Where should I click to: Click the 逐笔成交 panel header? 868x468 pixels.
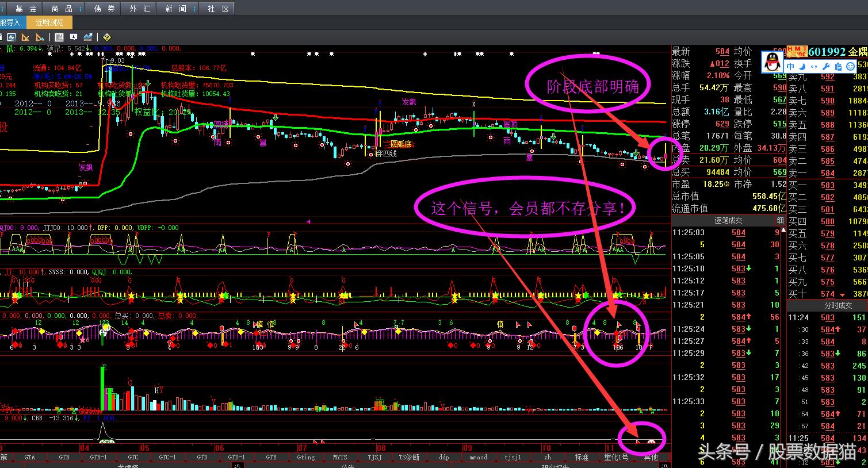(728, 221)
